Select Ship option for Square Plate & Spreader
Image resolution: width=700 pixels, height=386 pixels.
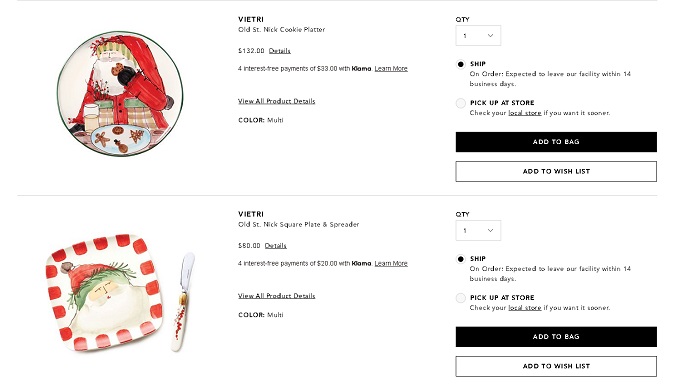click(461, 259)
